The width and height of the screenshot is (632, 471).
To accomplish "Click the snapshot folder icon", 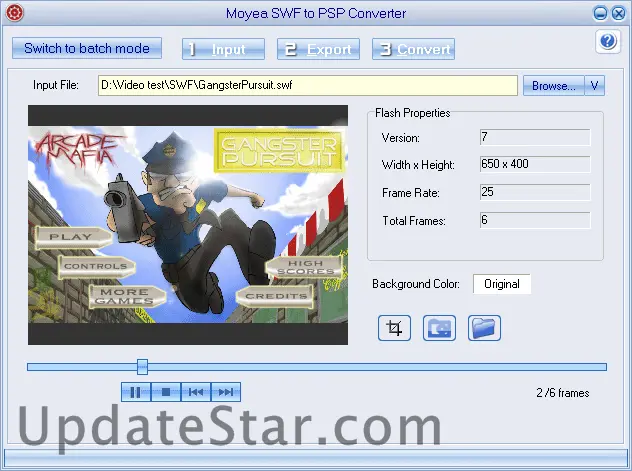I will click(x=439, y=328).
